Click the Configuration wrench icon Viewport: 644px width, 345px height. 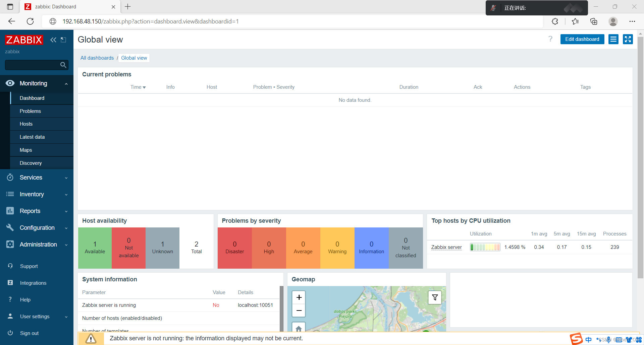click(10, 227)
